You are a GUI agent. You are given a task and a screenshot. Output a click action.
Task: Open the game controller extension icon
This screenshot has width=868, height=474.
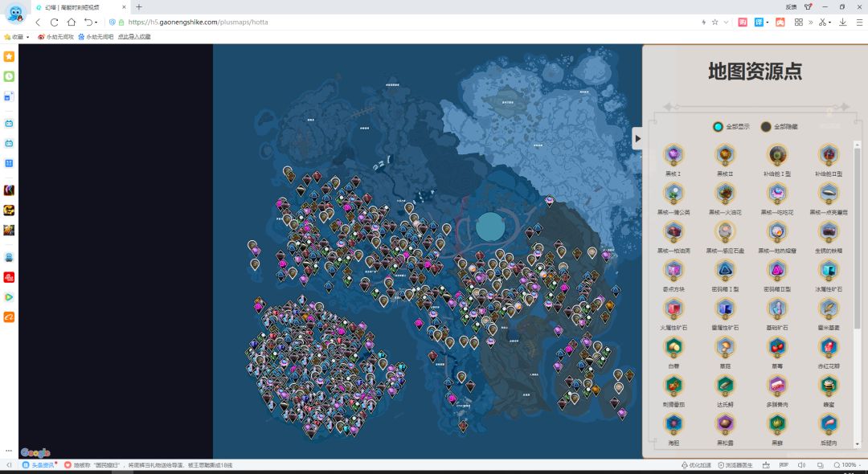780,22
